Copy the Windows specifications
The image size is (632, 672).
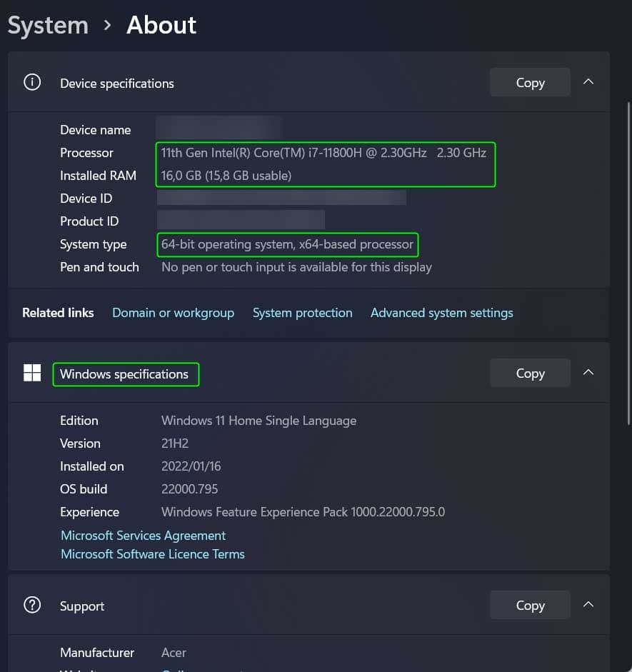pyautogui.click(x=530, y=373)
